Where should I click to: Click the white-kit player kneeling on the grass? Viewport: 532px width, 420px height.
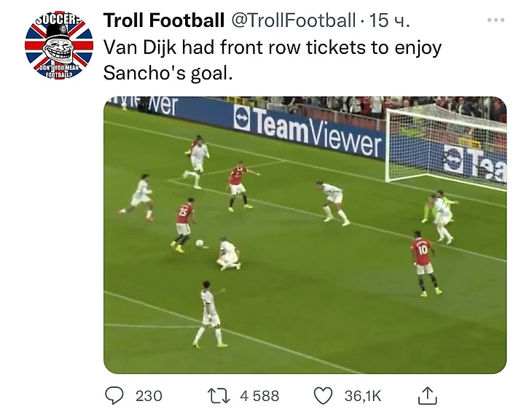tap(229, 254)
